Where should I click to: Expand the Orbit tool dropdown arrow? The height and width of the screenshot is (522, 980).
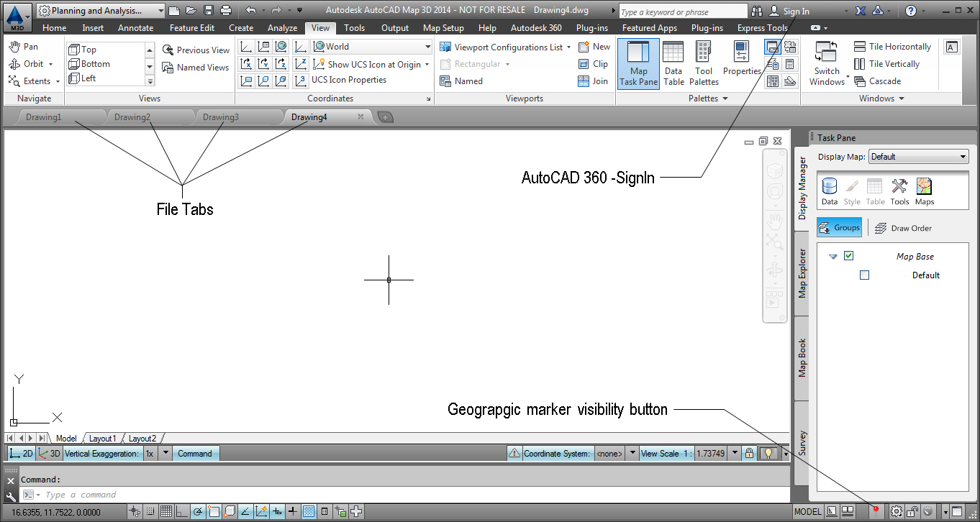[51, 64]
